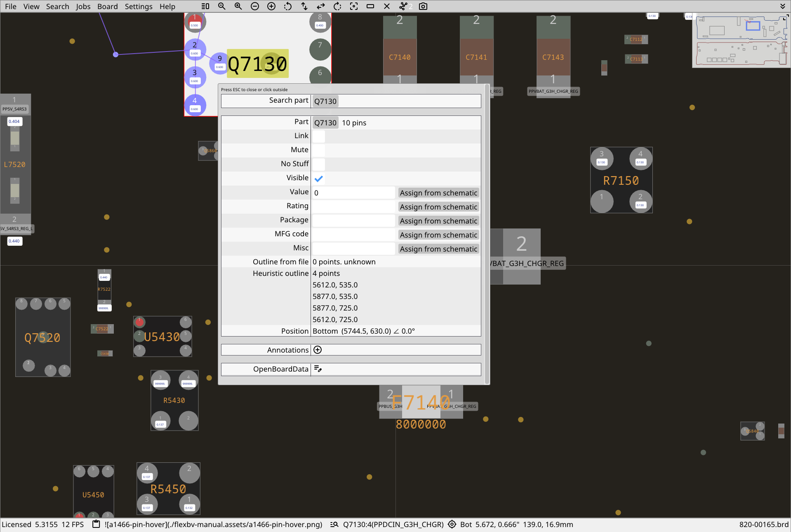Click the clipboard icon in status bar

[x=96, y=524]
